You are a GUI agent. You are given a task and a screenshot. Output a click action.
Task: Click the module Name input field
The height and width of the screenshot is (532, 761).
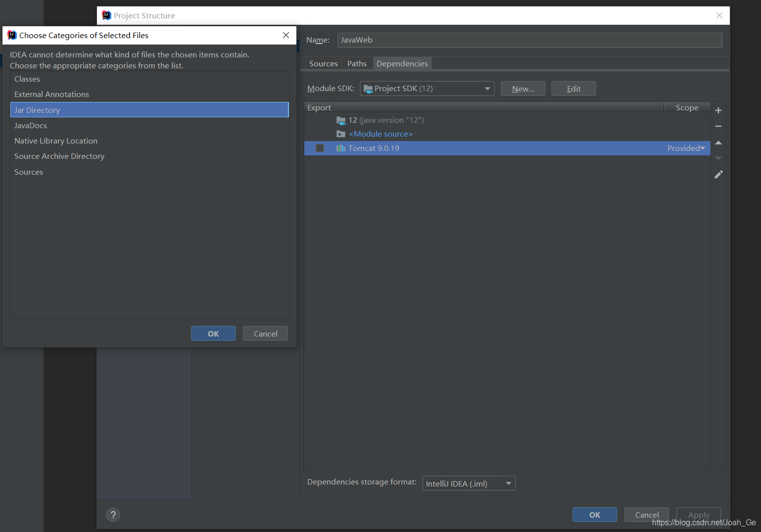pos(529,40)
